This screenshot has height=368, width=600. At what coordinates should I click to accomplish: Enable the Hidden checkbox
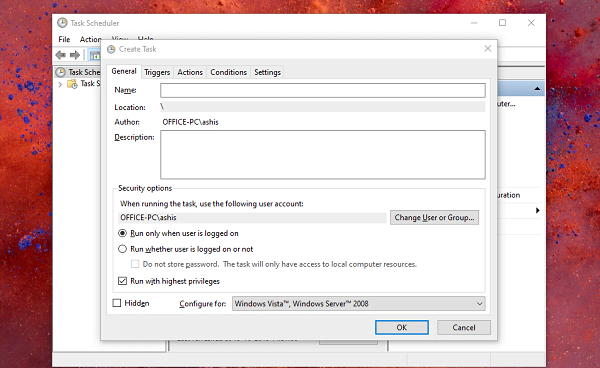(117, 303)
